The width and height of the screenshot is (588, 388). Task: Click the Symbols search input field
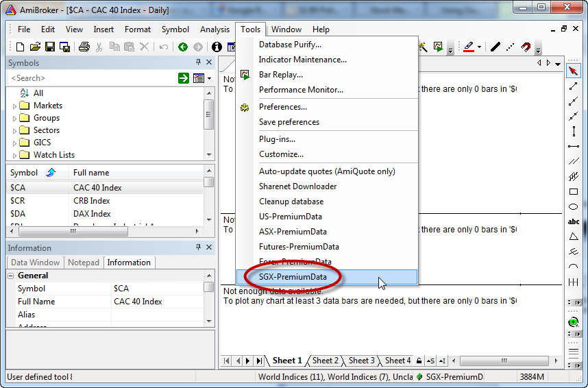pyautogui.click(x=92, y=78)
